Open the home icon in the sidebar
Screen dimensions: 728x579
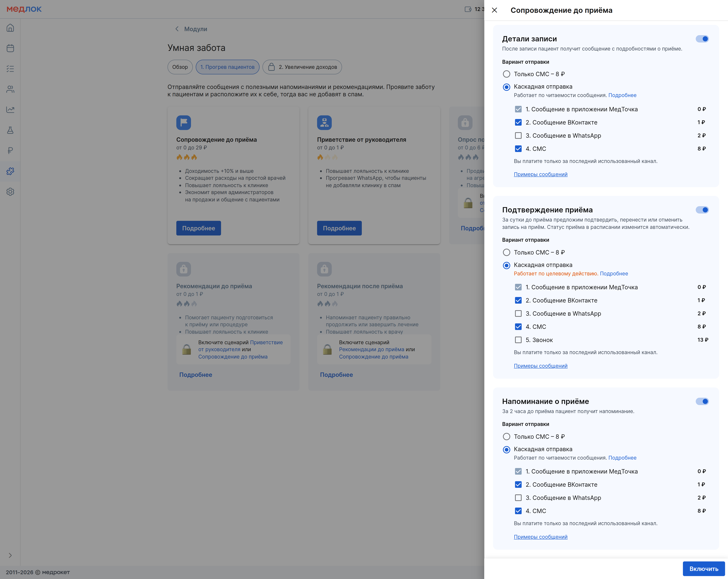click(10, 28)
